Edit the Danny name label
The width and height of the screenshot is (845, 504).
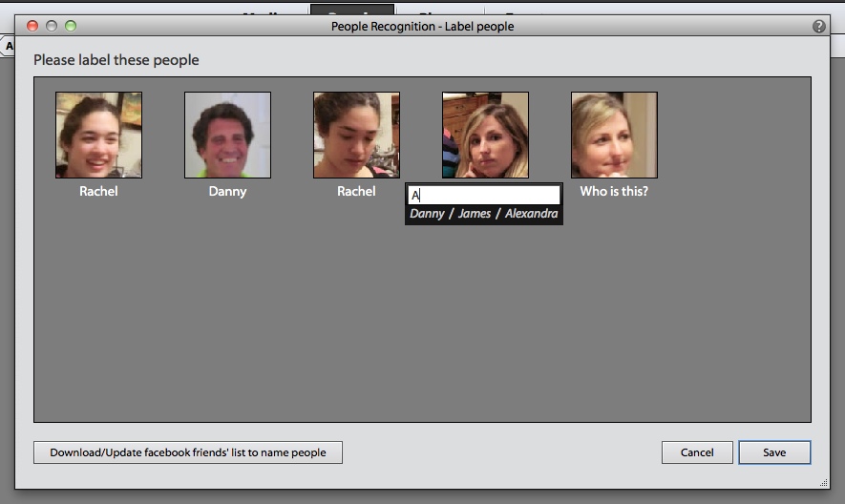227,192
